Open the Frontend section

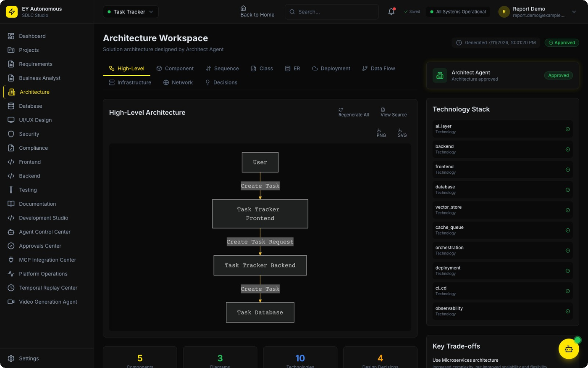47,162
